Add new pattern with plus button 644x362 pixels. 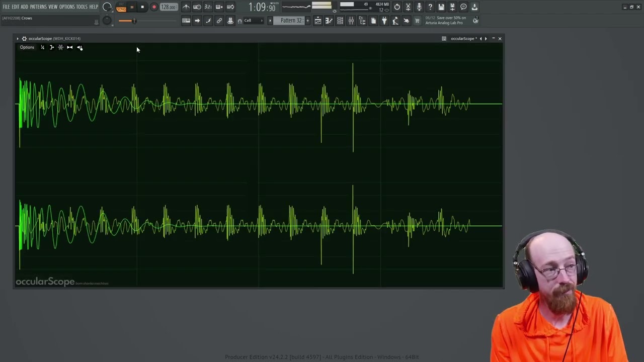tap(308, 21)
